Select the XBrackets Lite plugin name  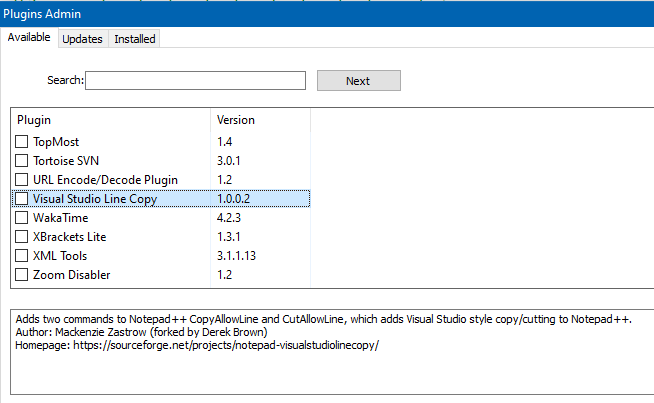(x=70, y=237)
